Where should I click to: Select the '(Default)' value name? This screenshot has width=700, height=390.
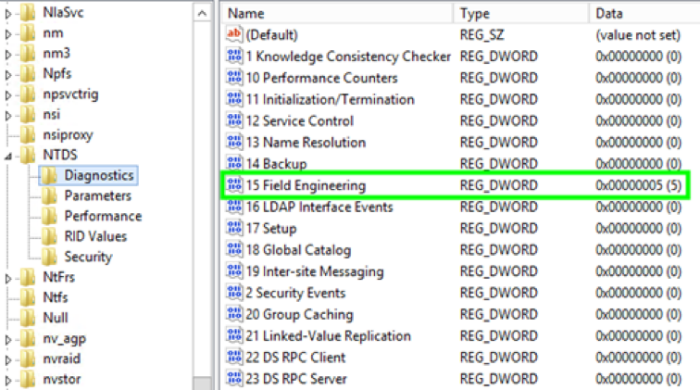(x=271, y=35)
